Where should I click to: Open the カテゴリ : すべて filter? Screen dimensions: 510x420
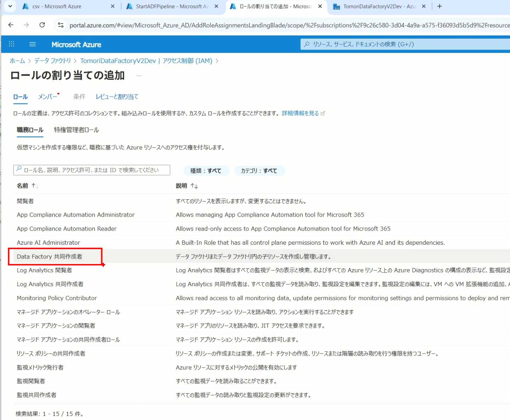(x=259, y=171)
